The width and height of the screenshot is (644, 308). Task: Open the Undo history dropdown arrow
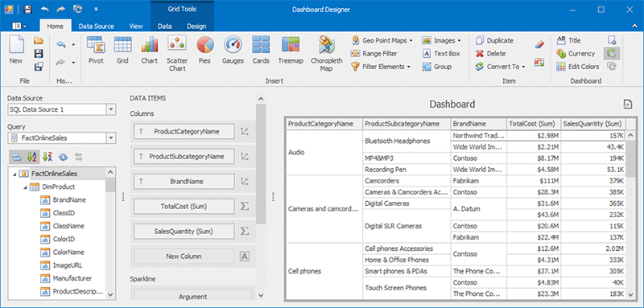tap(73, 44)
